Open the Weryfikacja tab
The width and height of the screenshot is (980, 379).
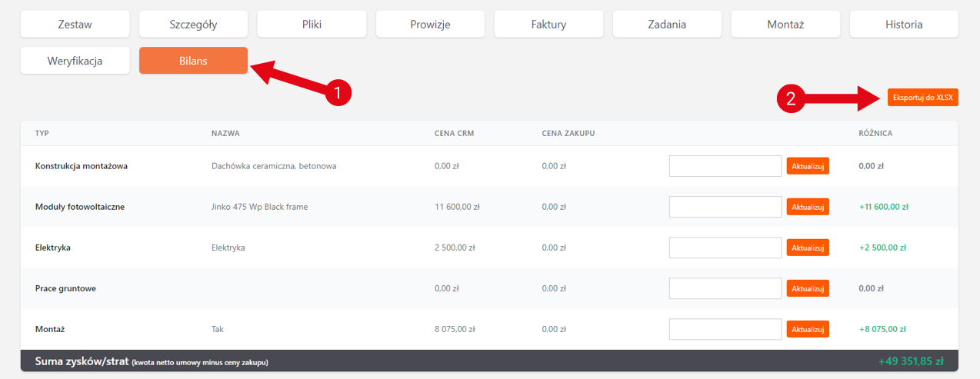(75, 61)
